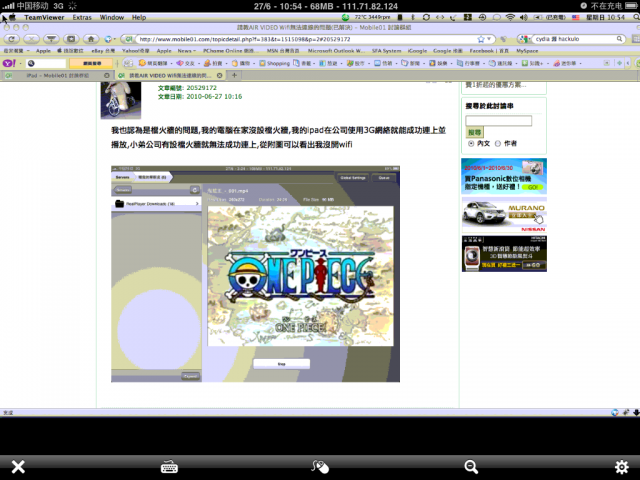This screenshot has height=480, width=640.
Task: Expand the News bookmark folder
Action: [x=187, y=51]
